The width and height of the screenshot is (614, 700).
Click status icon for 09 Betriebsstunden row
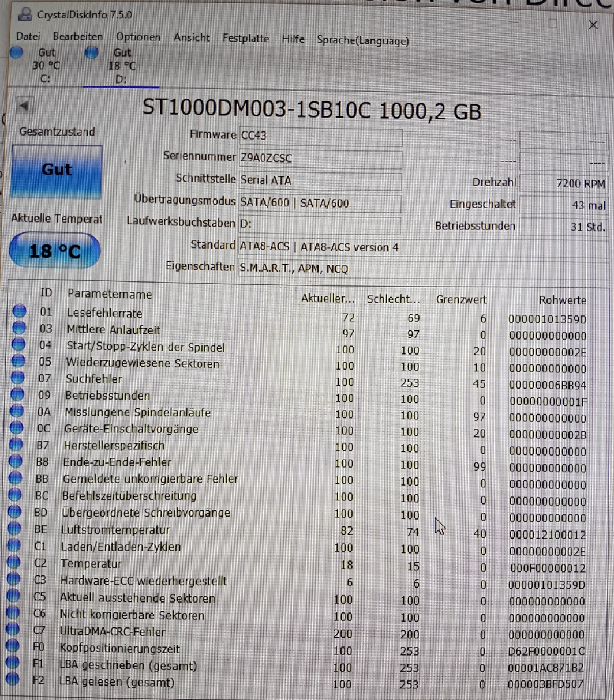(x=18, y=395)
